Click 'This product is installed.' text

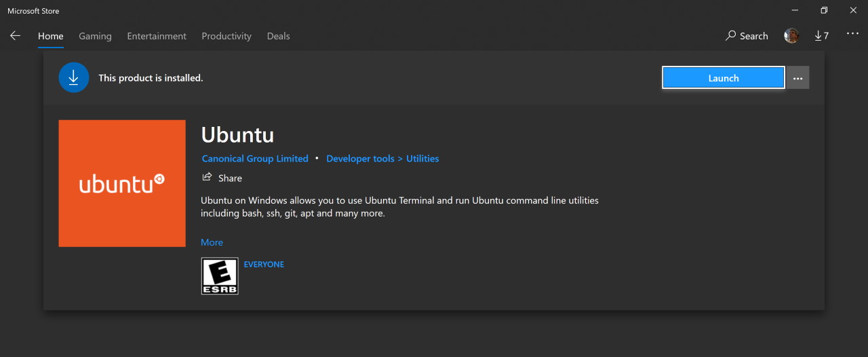[x=151, y=78]
